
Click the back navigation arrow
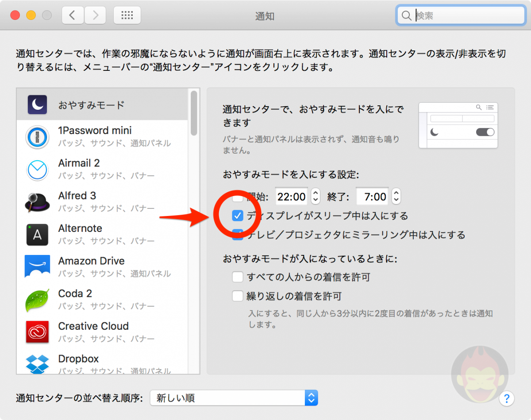73,15
